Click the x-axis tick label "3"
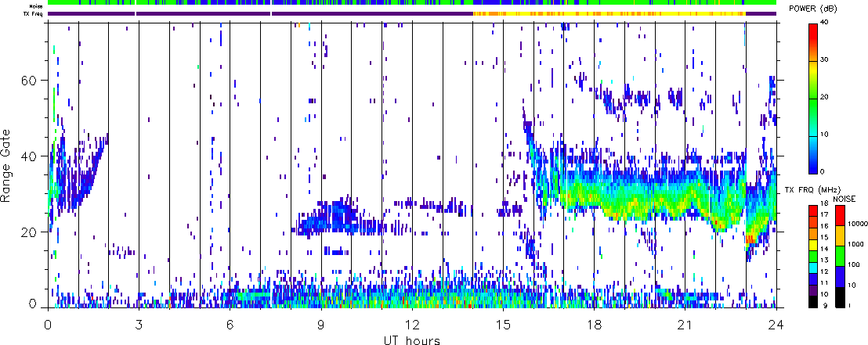This screenshot has width=868, height=345. 139,325
